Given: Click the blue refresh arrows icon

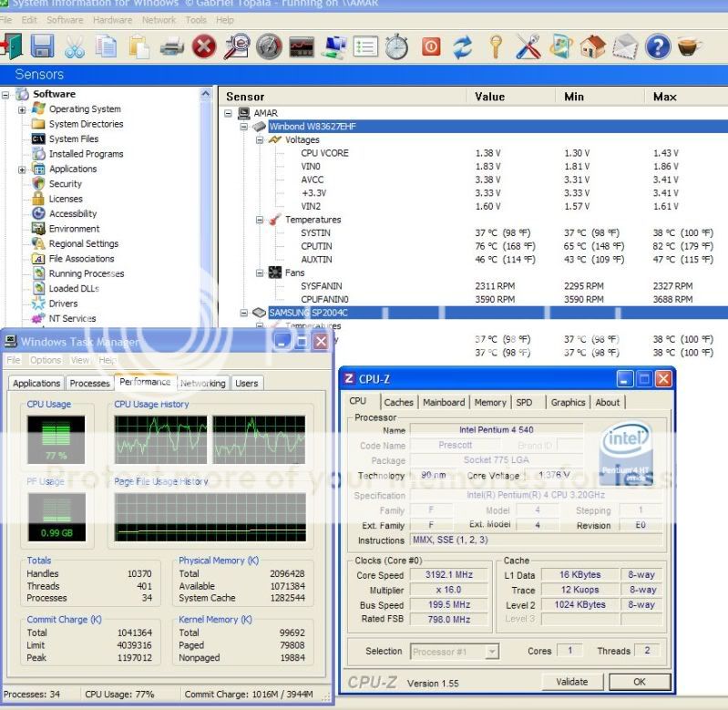Looking at the screenshot, I should [x=463, y=46].
